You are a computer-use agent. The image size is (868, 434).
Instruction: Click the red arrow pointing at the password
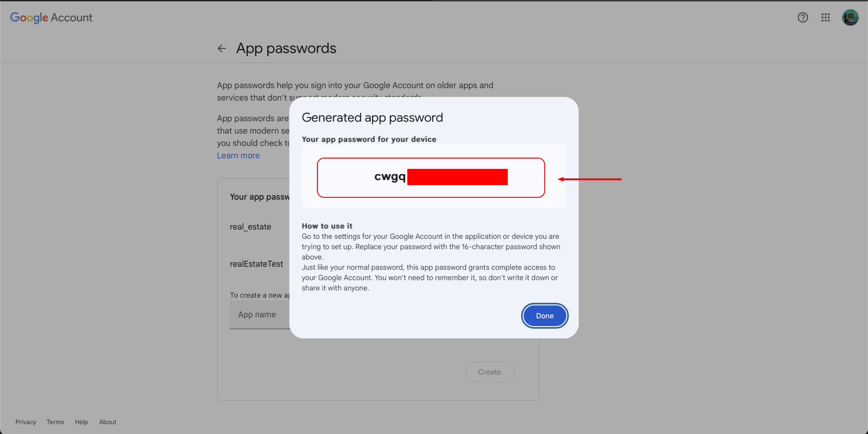tap(590, 179)
